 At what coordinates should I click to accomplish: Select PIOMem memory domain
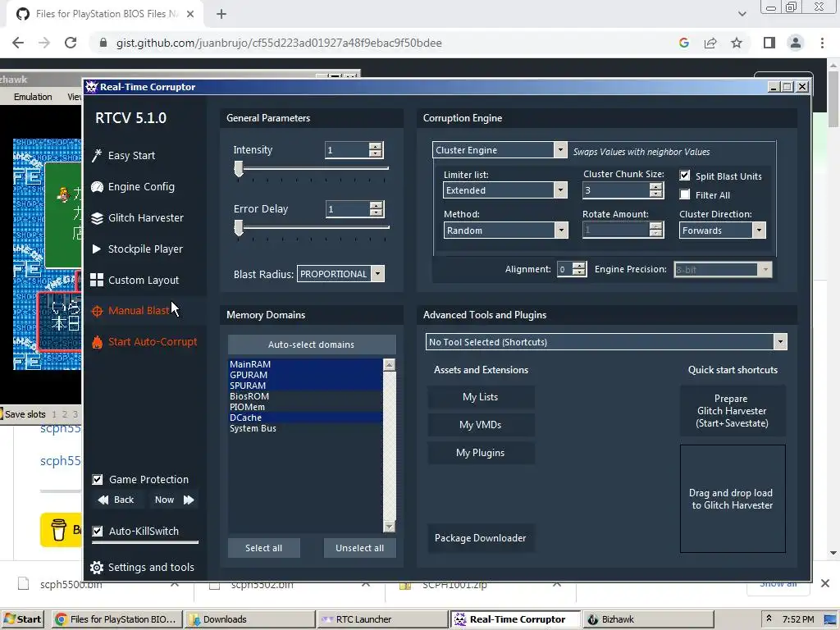(x=305, y=407)
